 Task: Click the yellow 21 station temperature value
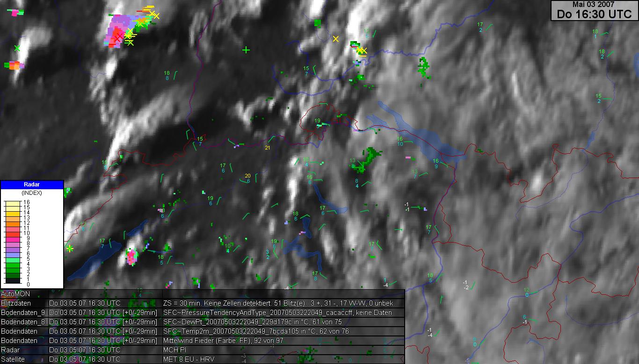coord(268,148)
